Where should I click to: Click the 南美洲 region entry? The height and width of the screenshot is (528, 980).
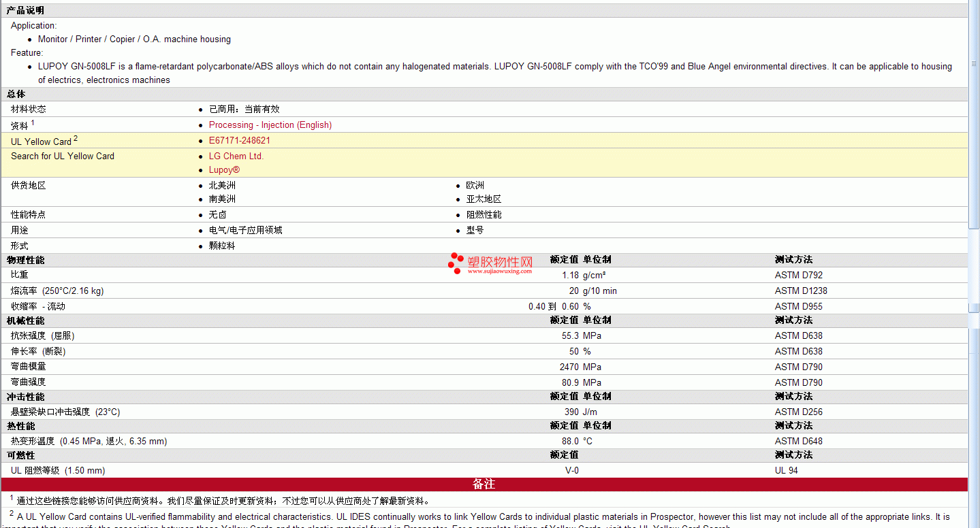pos(223,199)
